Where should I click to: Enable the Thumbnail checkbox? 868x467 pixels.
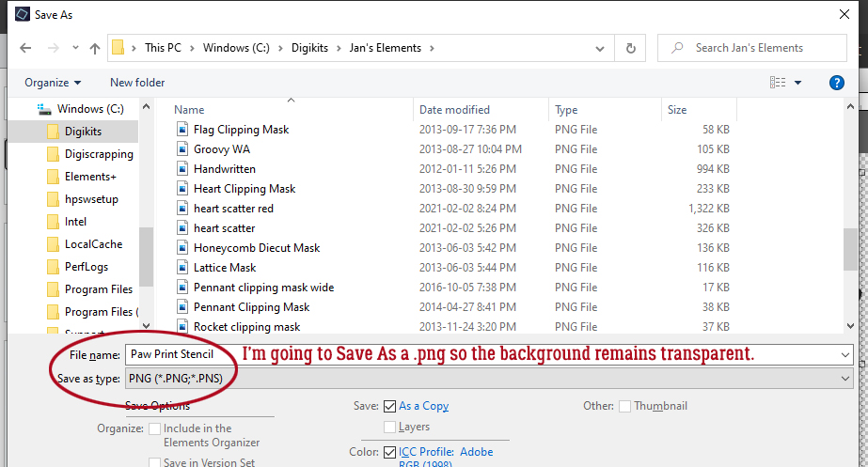pyautogui.click(x=624, y=407)
